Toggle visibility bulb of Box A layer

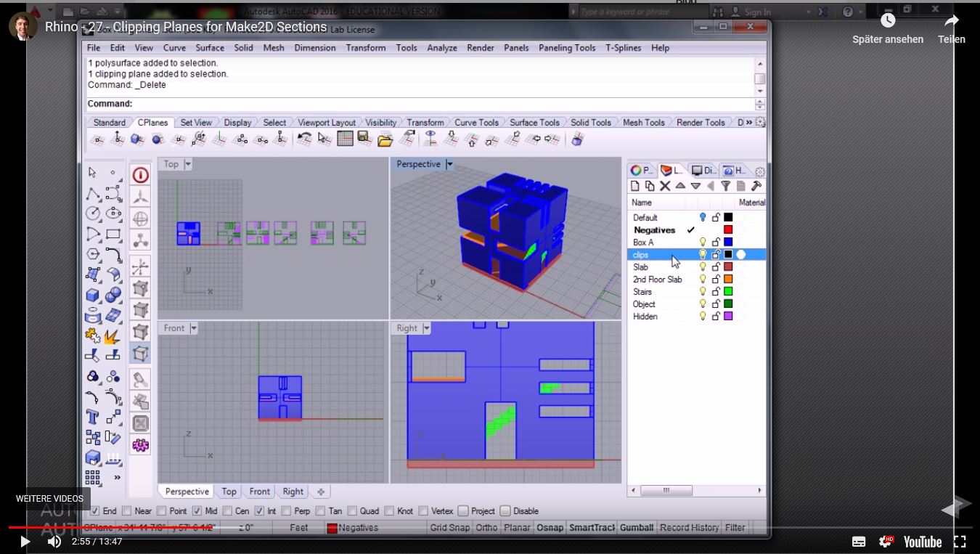tap(702, 243)
